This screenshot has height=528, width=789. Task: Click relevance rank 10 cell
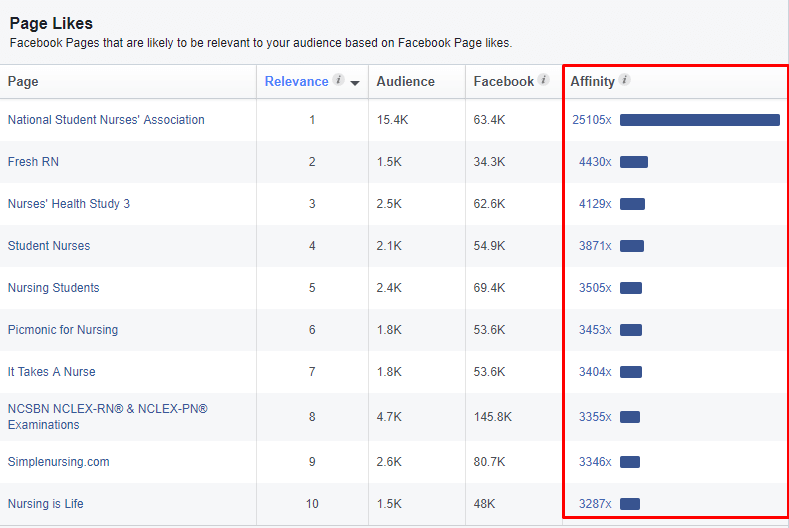[x=312, y=504]
